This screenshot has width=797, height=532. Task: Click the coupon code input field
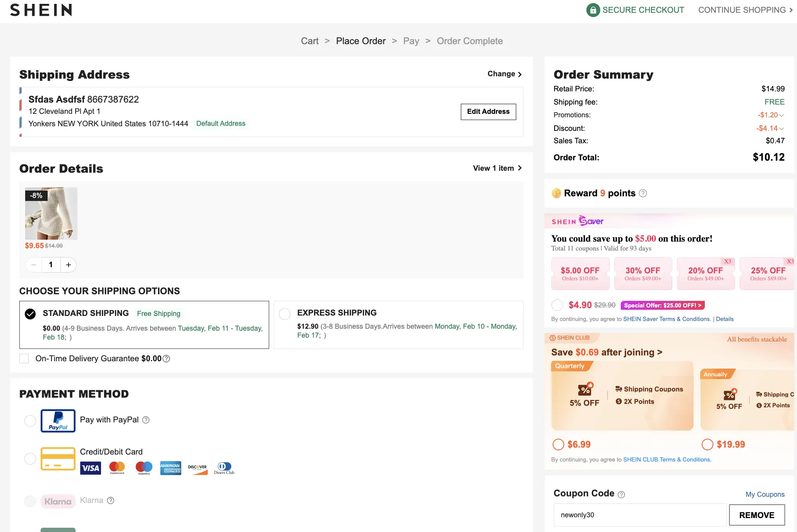(x=639, y=515)
